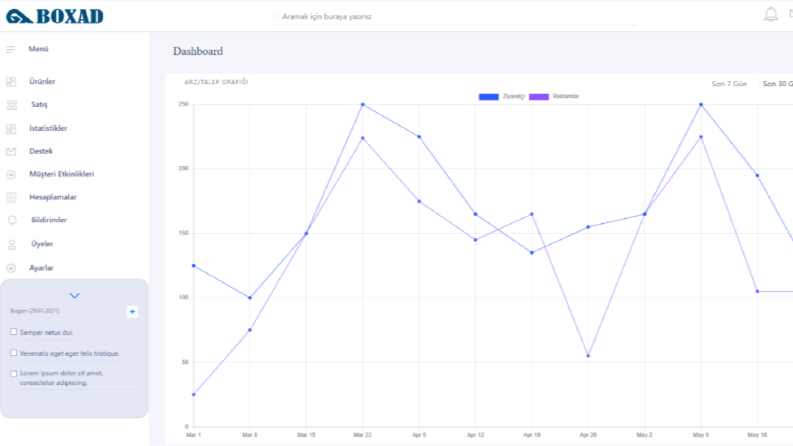Open Bildirimler in the sidebar
The width and height of the screenshot is (793, 446).
click(x=49, y=219)
